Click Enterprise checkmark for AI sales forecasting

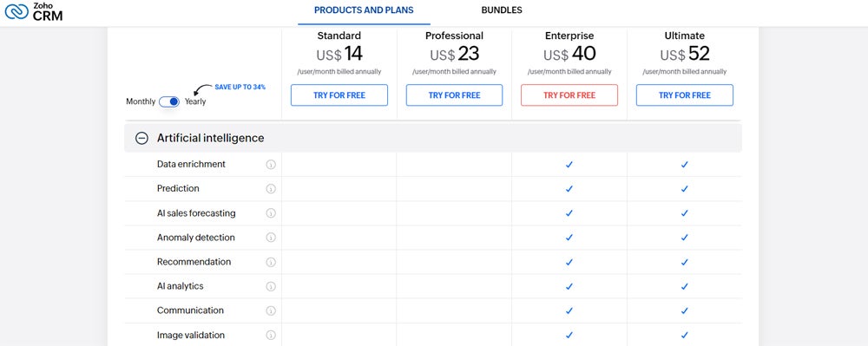[x=569, y=212]
